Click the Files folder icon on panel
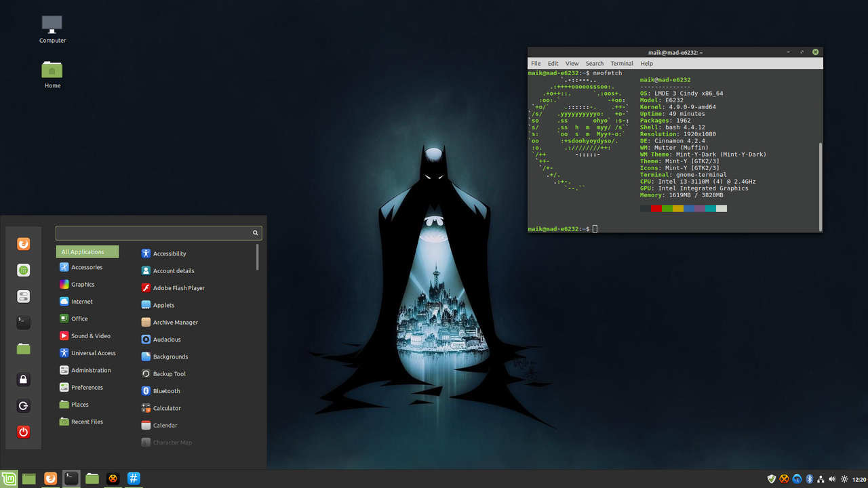 click(x=92, y=479)
